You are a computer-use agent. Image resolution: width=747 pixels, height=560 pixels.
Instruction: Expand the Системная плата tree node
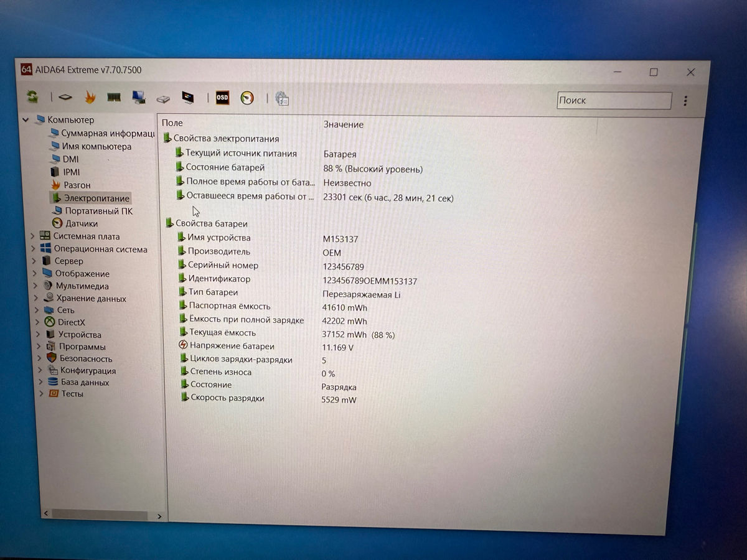pos(32,236)
